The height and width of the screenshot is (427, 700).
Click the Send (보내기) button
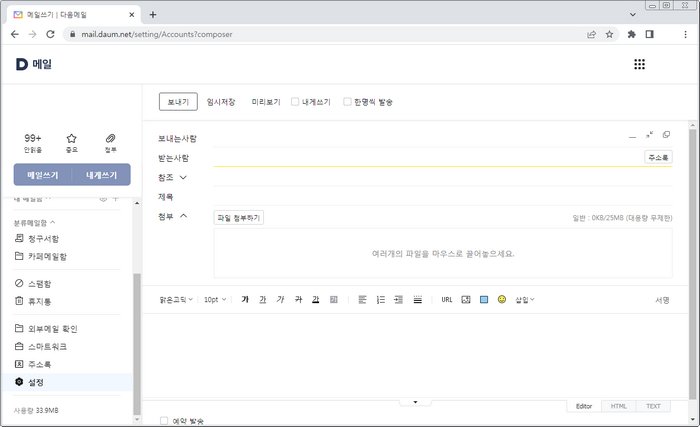click(x=178, y=102)
